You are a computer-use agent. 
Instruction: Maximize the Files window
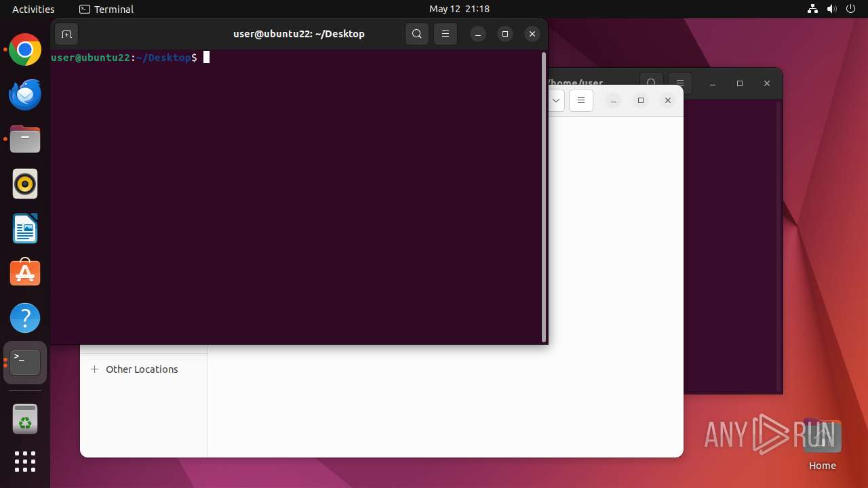pyautogui.click(x=641, y=100)
